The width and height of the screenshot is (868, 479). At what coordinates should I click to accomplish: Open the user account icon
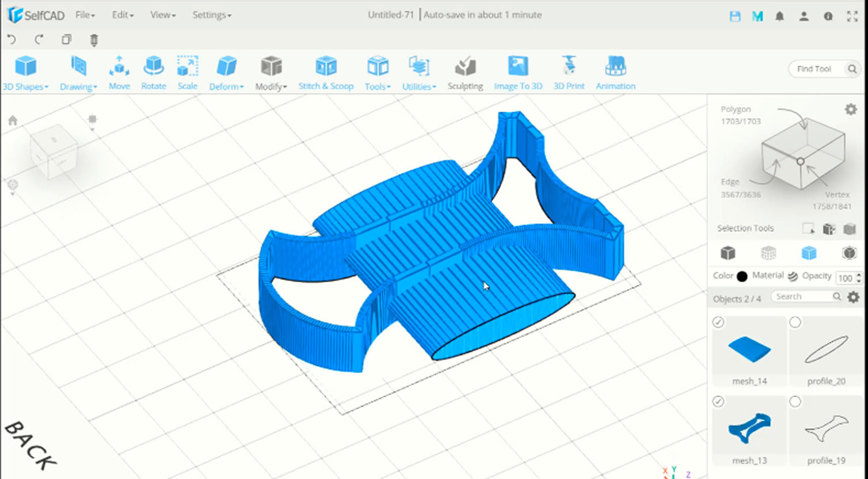(x=804, y=16)
